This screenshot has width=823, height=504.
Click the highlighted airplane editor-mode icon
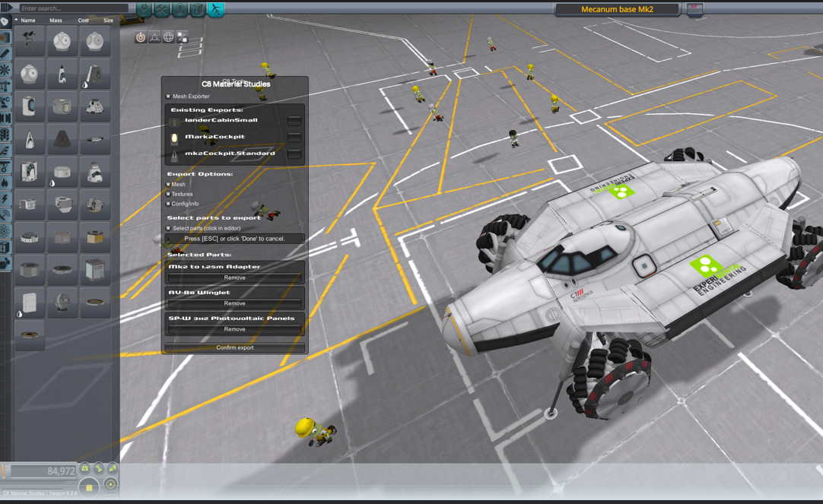tap(216, 9)
